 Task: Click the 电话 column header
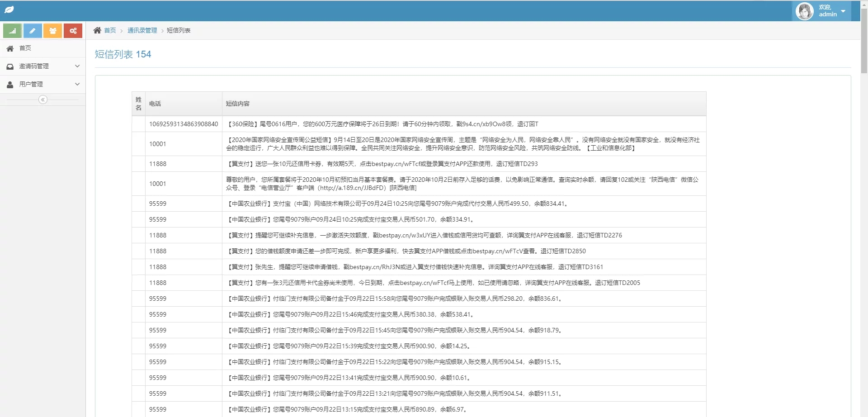(x=155, y=104)
